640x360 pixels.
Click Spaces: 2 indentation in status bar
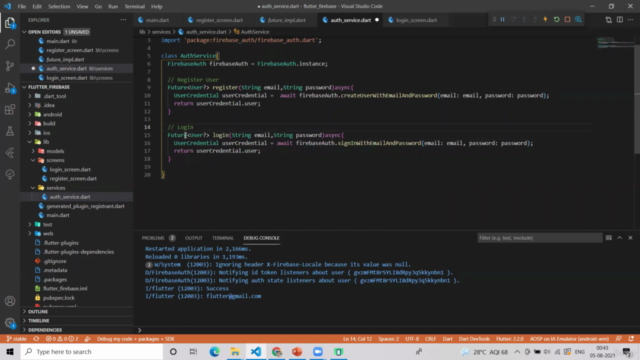388,339
